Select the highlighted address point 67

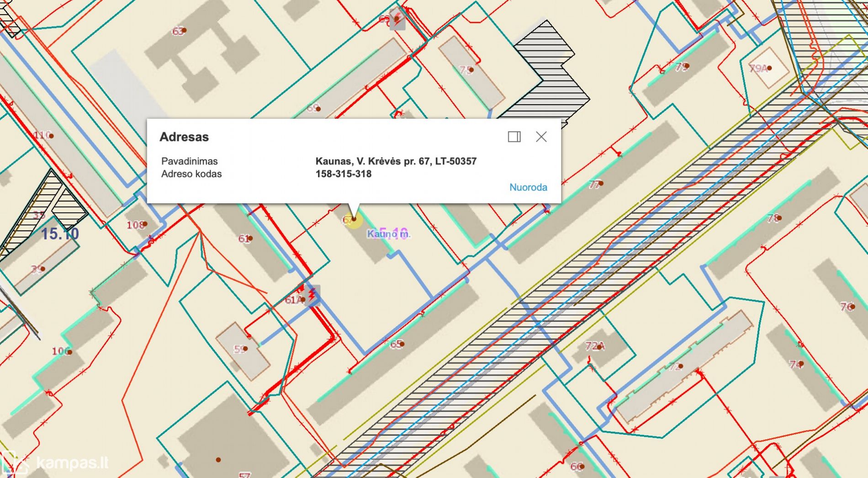[354, 220]
